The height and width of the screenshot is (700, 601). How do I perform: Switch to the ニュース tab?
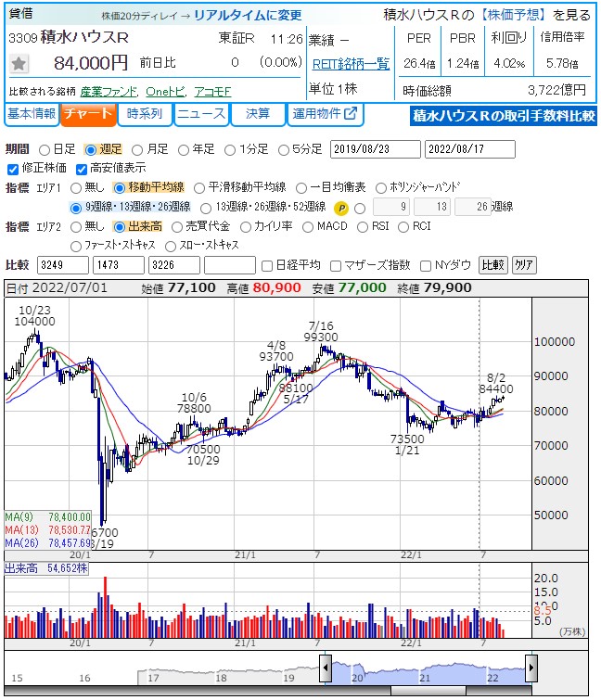201,114
